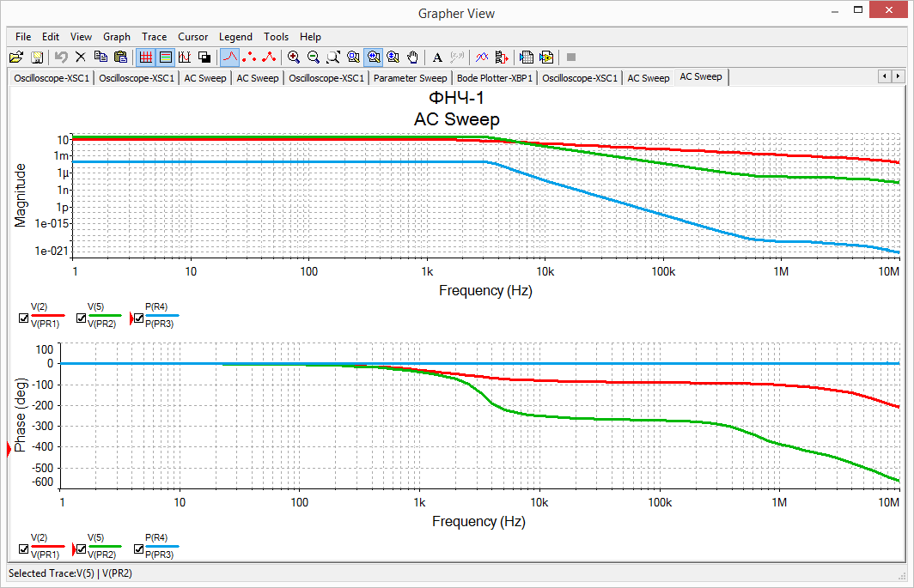914x588 pixels.
Task: Click green V(5) line swatch in phase legend
Action: pos(104,545)
